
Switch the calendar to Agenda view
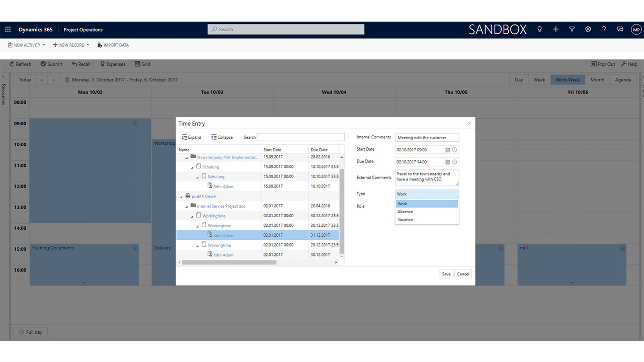pos(623,80)
